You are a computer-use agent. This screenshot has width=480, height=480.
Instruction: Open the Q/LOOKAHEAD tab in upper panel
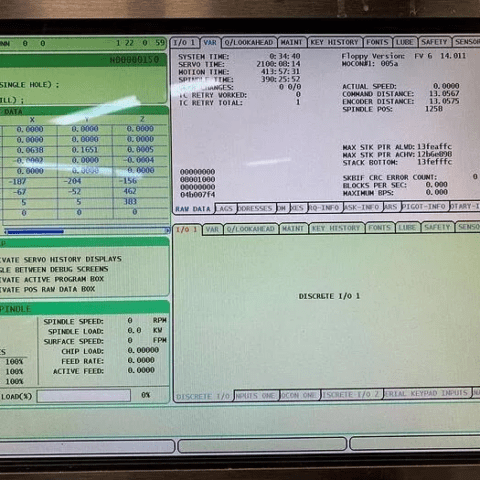(x=249, y=43)
